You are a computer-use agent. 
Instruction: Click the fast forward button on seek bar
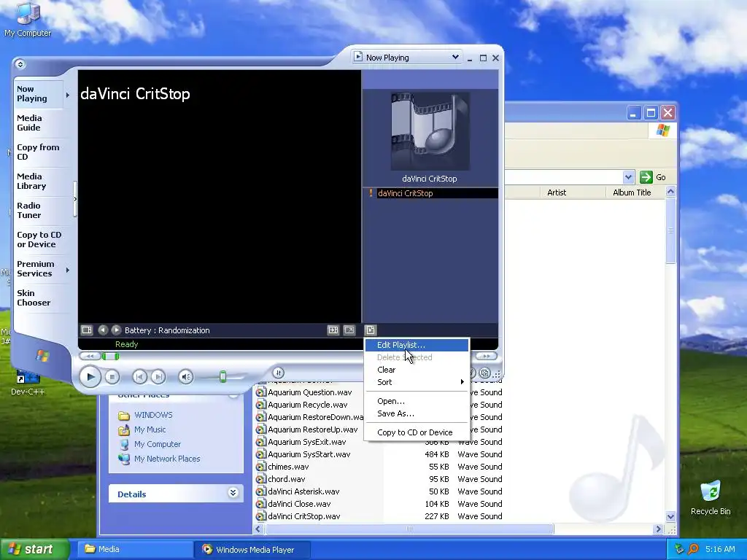click(x=486, y=356)
